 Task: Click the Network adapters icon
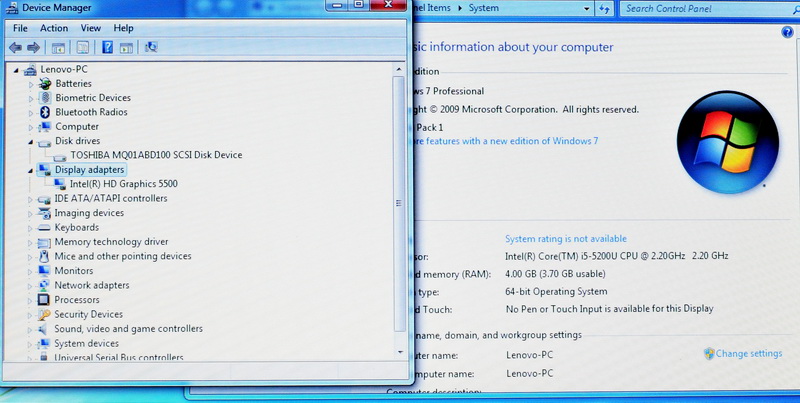click(x=44, y=285)
